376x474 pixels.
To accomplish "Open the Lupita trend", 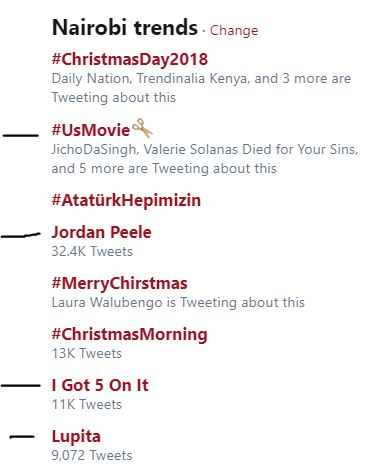I will pyautogui.click(x=76, y=437).
